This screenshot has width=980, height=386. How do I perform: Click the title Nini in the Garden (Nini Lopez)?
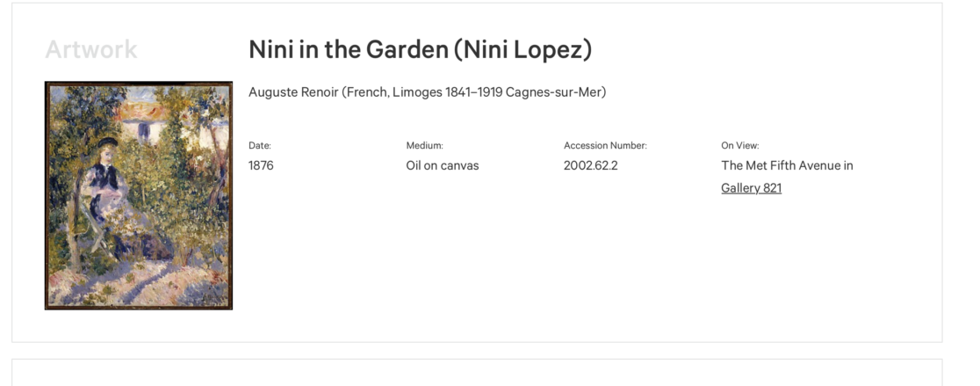[x=420, y=49]
